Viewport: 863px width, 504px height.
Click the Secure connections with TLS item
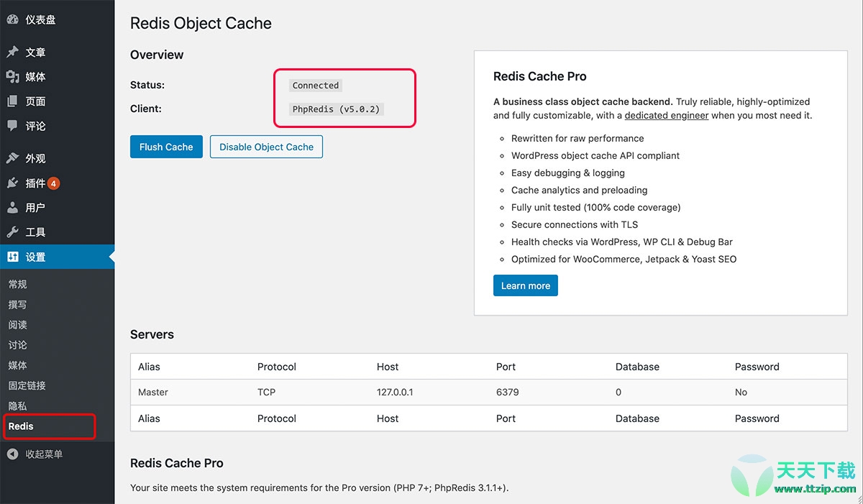(x=575, y=224)
